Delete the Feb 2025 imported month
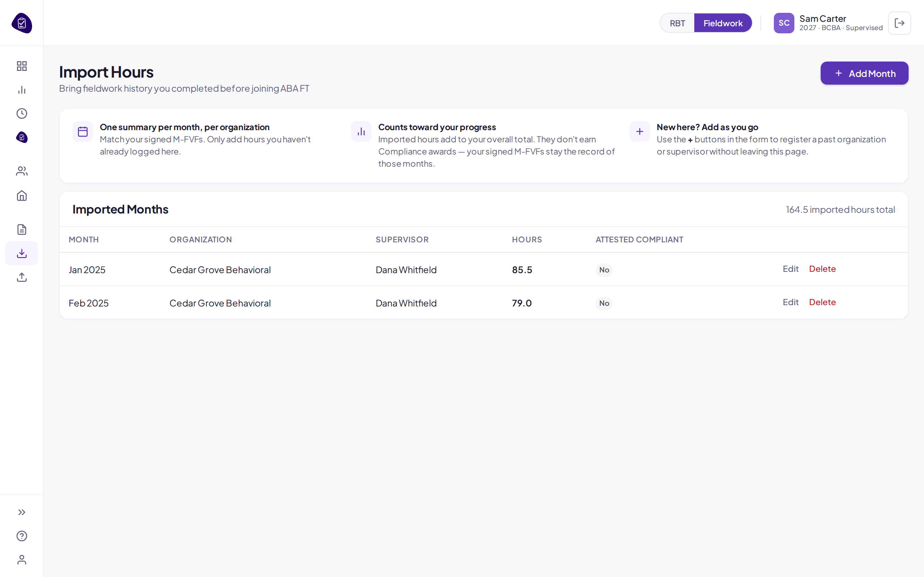The height and width of the screenshot is (577, 924). pos(822,302)
